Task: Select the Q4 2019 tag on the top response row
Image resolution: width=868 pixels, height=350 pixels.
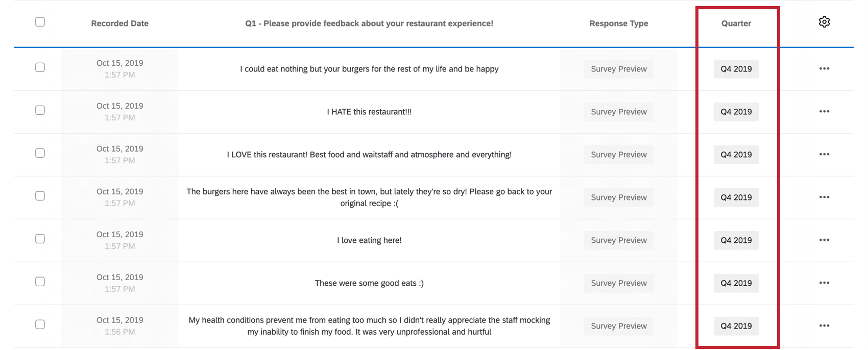Action: (x=736, y=68)
